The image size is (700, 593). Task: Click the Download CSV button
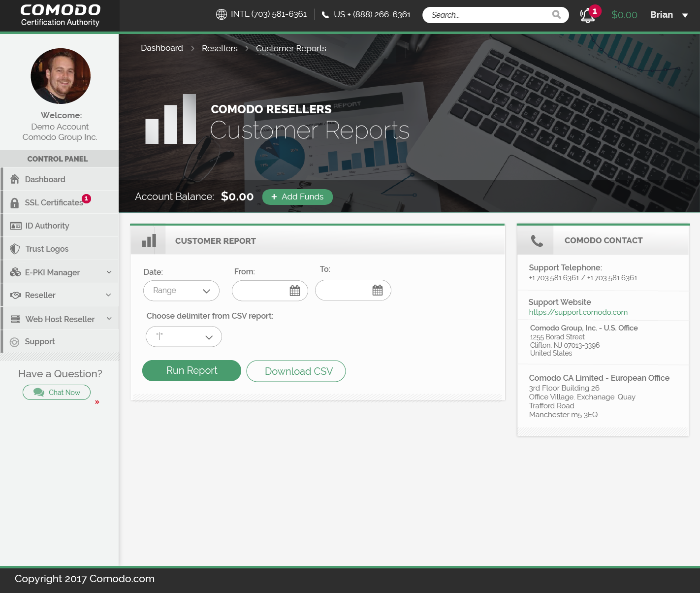click(296, 371)
